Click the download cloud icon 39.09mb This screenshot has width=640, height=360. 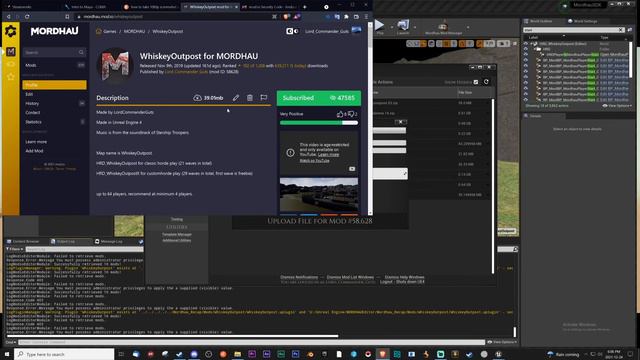[x=198, y=98]
